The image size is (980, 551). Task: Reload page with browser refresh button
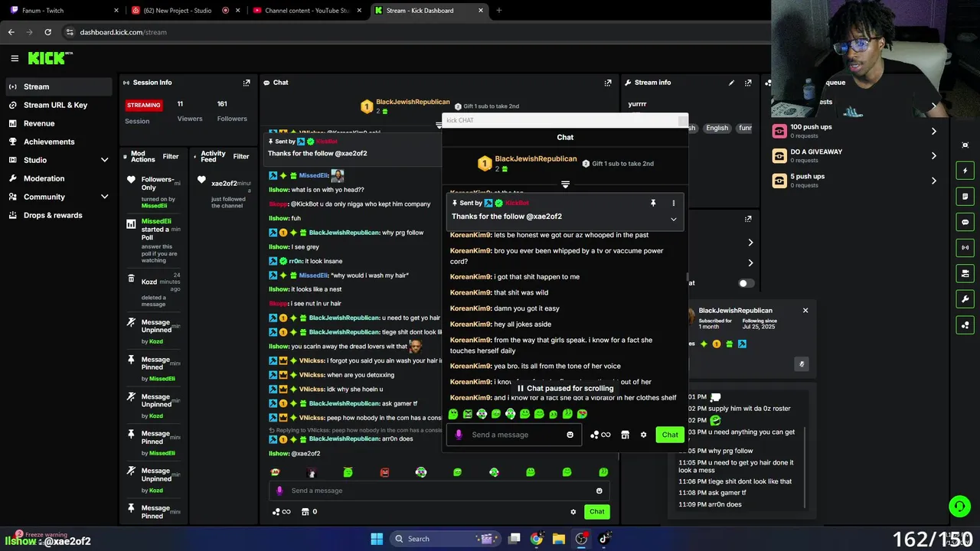[x=47, y=32]
